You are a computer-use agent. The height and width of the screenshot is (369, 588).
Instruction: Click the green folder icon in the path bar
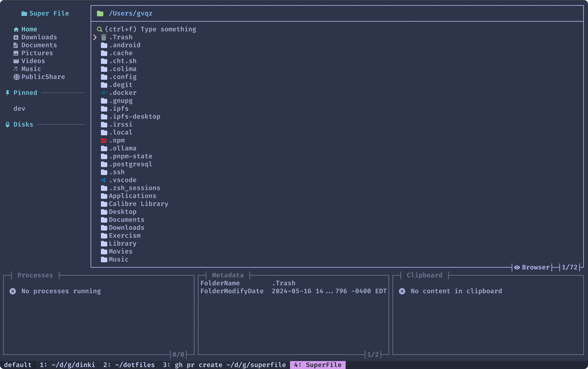click(x=100, y=13)
